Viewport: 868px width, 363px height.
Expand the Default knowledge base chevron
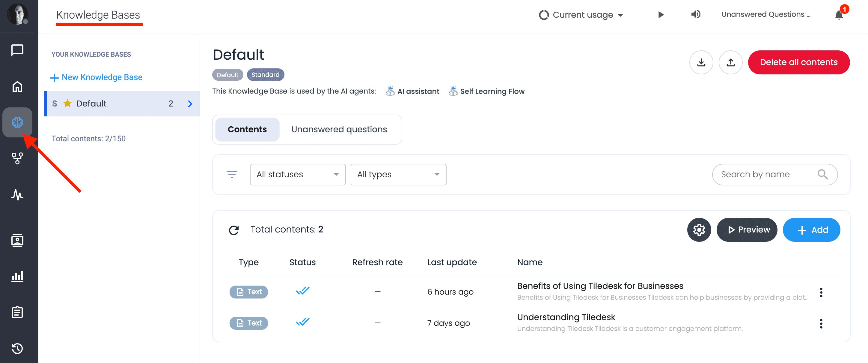[190, 103]
